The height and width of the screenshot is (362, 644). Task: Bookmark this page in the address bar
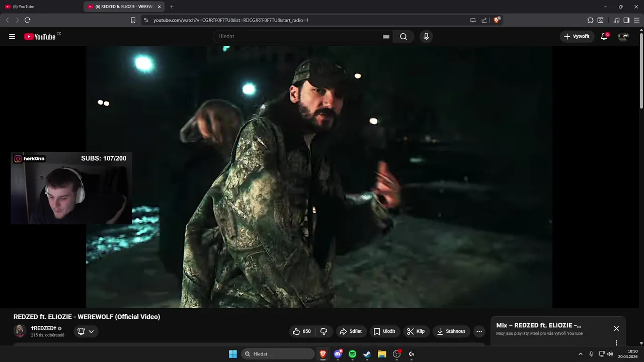coord(133,20)
